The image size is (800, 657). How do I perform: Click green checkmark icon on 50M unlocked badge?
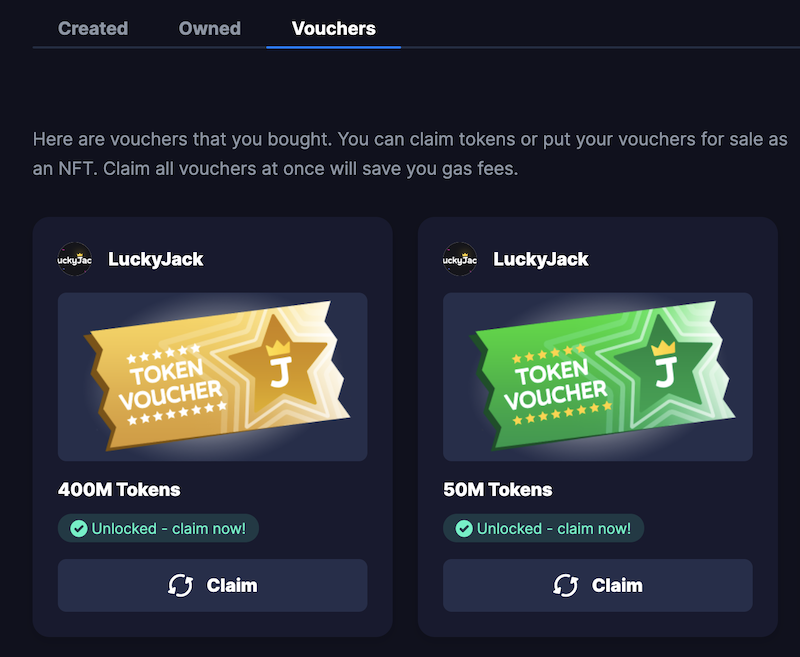point(464,528)
